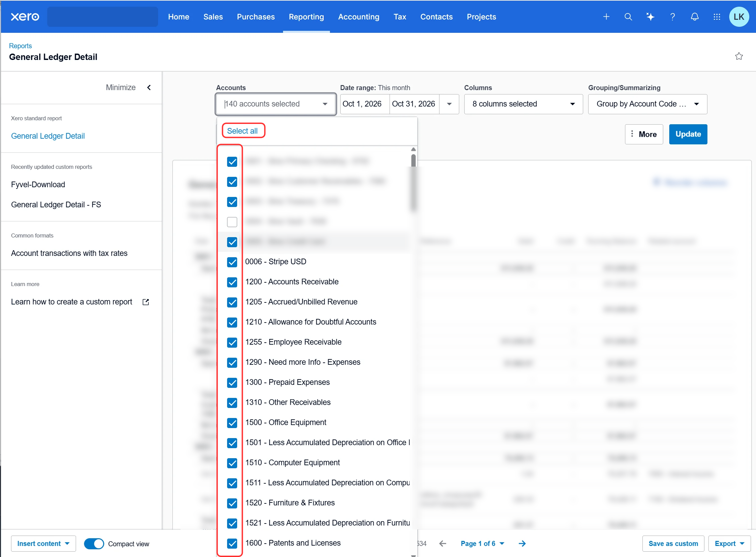Image resolution: width=756 pixels, height=557 pixels.
Task: Open the Reports breadcrumb link
Action: click(x=20, y=46)
